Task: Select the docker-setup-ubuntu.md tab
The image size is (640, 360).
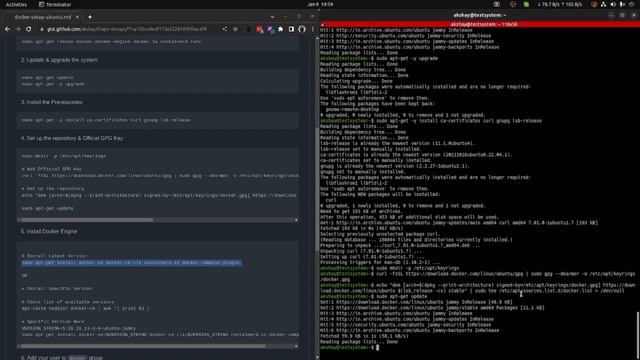Action: pyautogui.click(x=42, y=17)
